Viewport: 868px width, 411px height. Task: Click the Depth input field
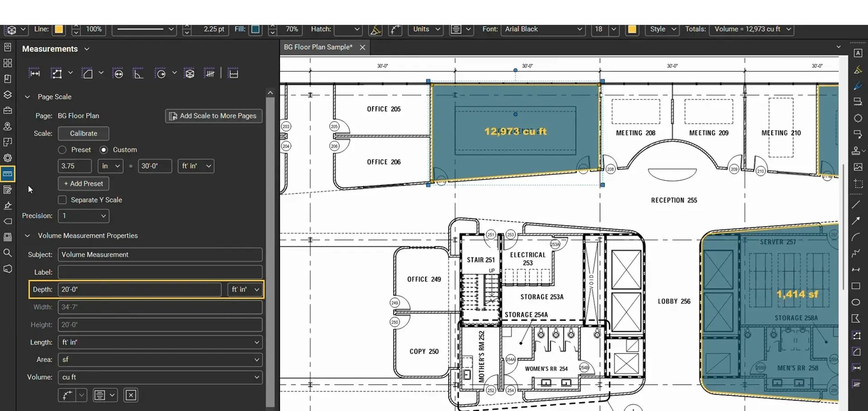coord(140,289)
